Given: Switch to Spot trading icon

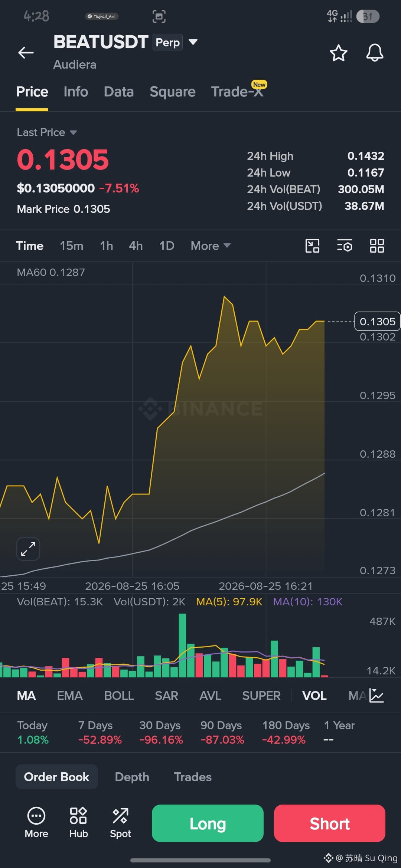Looking at the screenshot, I should pyautogui.click(x=120, y=822).
